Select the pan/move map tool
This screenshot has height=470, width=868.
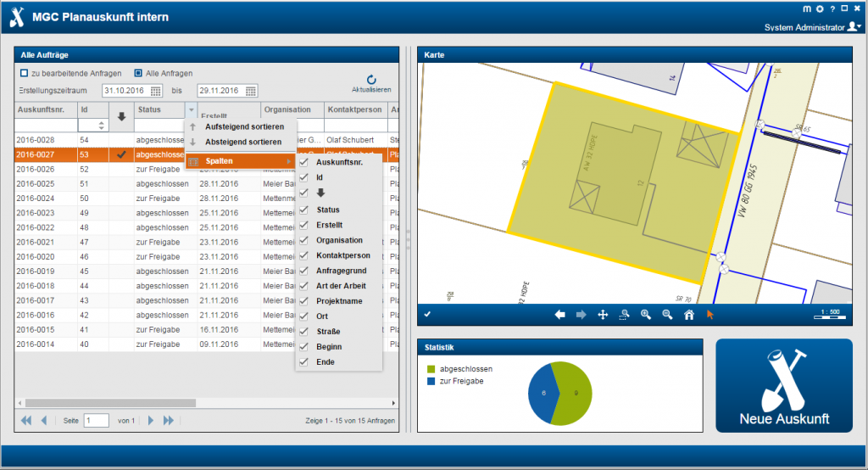click(x=603, y=315)
